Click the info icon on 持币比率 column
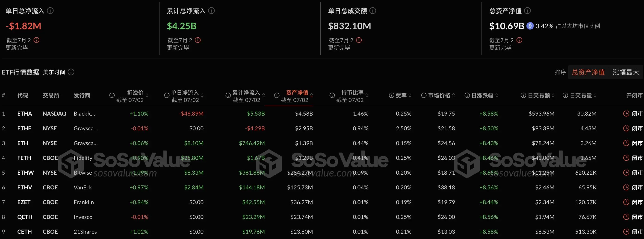Viewport: 644px width, 239px height. 332,95
